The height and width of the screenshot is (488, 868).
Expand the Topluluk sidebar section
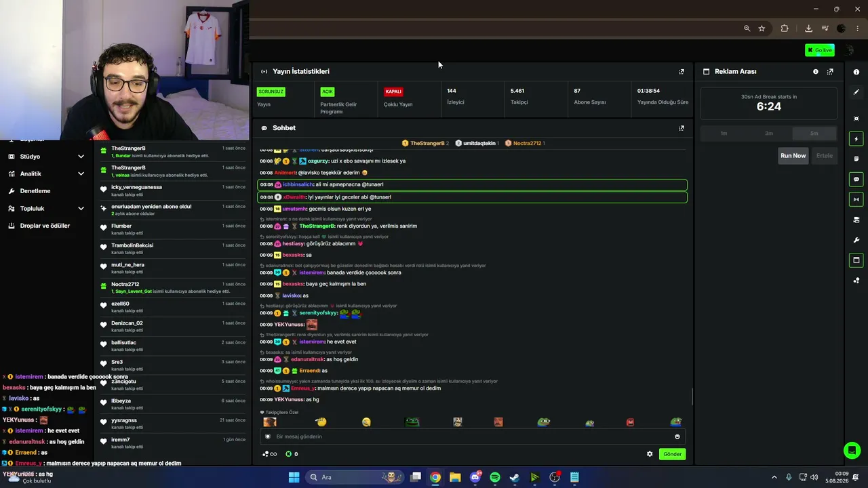(46, 209)
